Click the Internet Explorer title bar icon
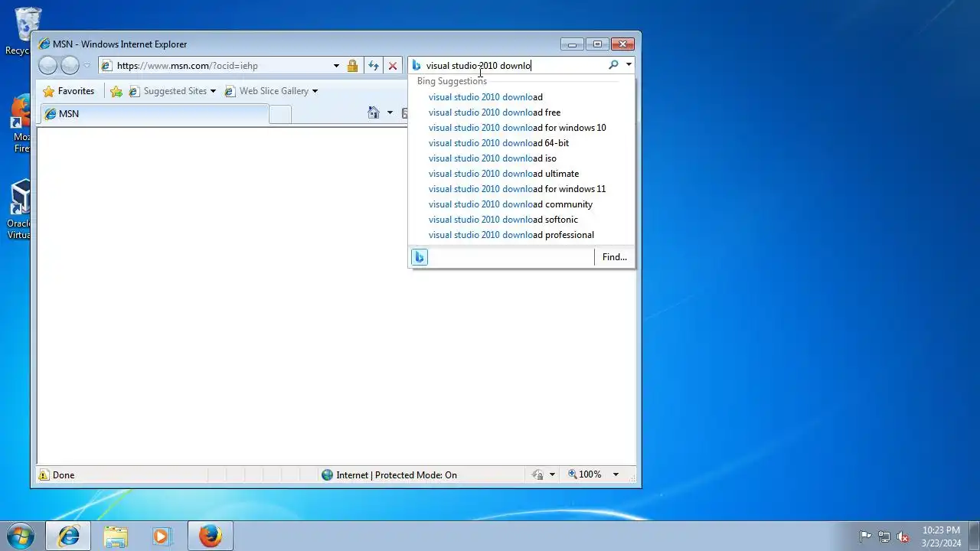The image size is (980, 551). pos(44,44)
